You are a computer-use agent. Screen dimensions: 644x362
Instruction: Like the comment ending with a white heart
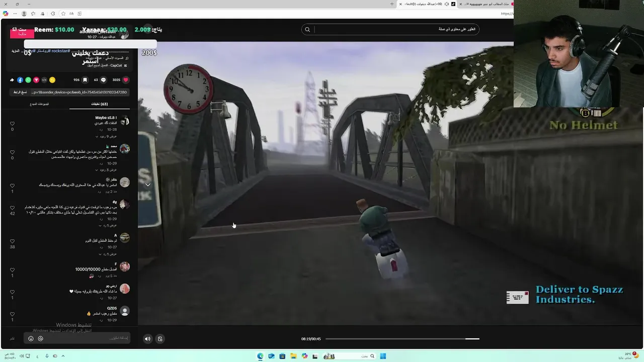coord(13,292)
